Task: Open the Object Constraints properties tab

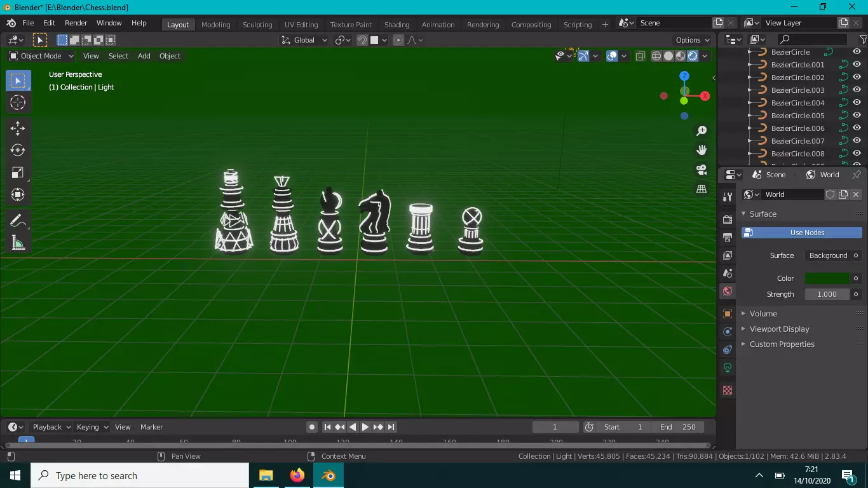Action: pyautogui.click(x=728, y=349)
